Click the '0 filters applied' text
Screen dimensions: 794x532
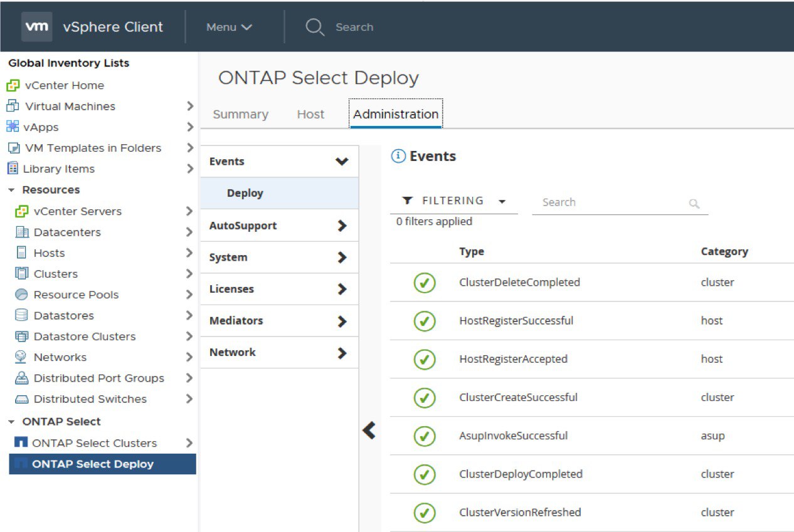[434, 221]
